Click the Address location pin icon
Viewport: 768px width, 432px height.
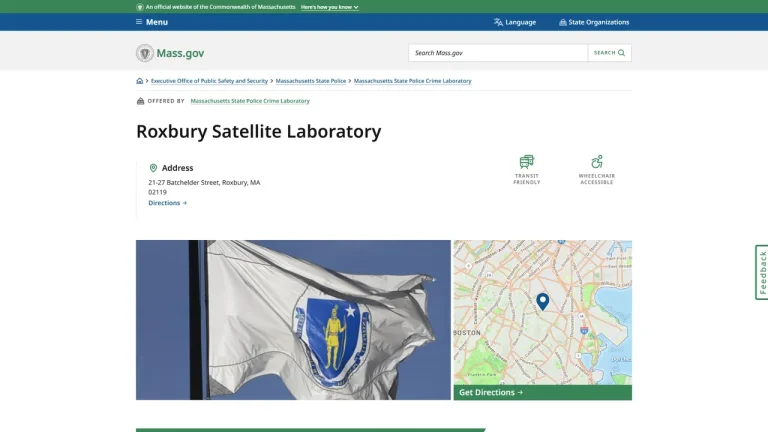pyautogui.click(x=153, y=168)
